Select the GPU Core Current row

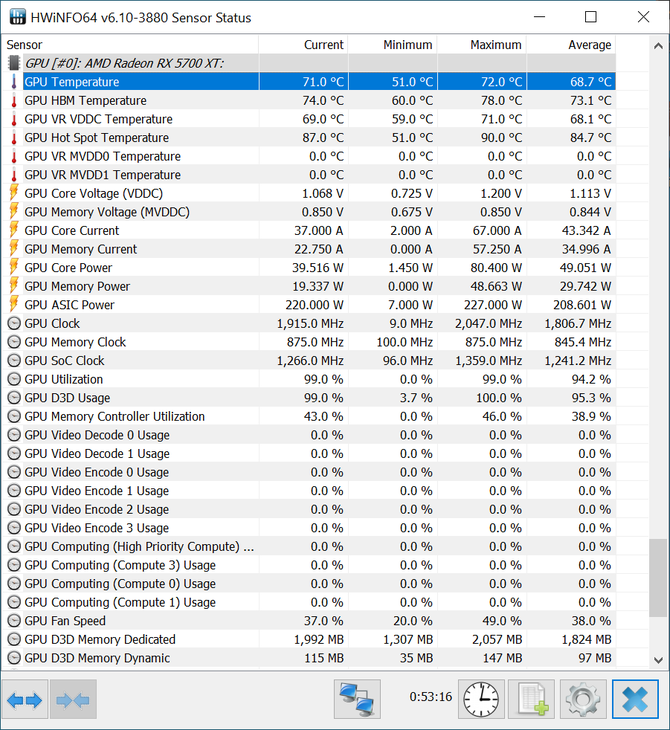pyautogui.click(x=309, y=230)
